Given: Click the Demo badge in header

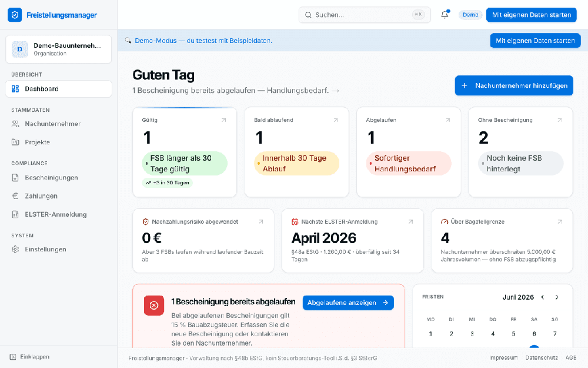Looking at the screenshot, I should (470, 15).
